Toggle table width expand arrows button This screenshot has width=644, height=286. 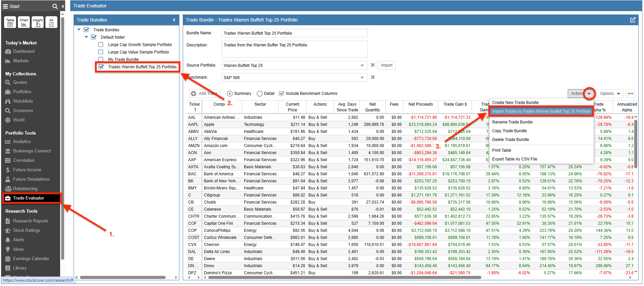click(631, 94)
